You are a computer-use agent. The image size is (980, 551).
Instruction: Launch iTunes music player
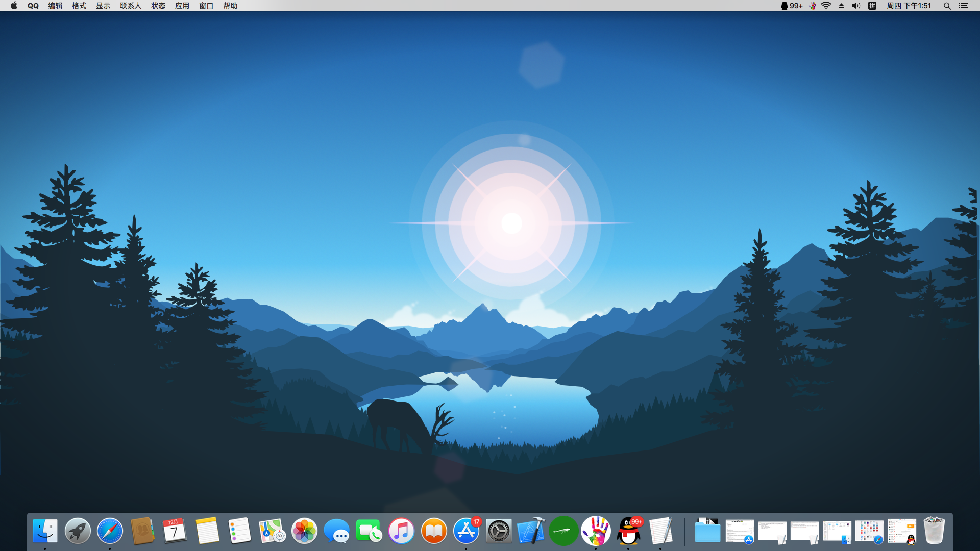click(x=402, y=531)
